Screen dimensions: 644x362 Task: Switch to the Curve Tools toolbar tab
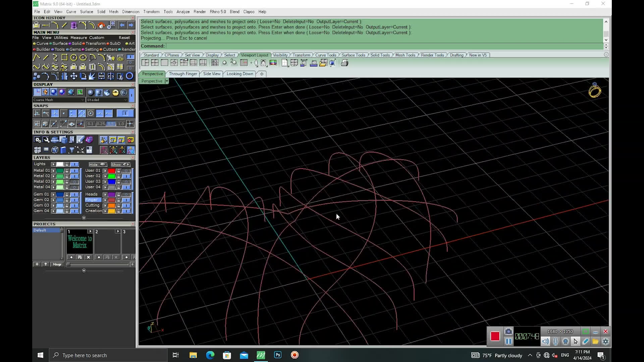[325, 55]
